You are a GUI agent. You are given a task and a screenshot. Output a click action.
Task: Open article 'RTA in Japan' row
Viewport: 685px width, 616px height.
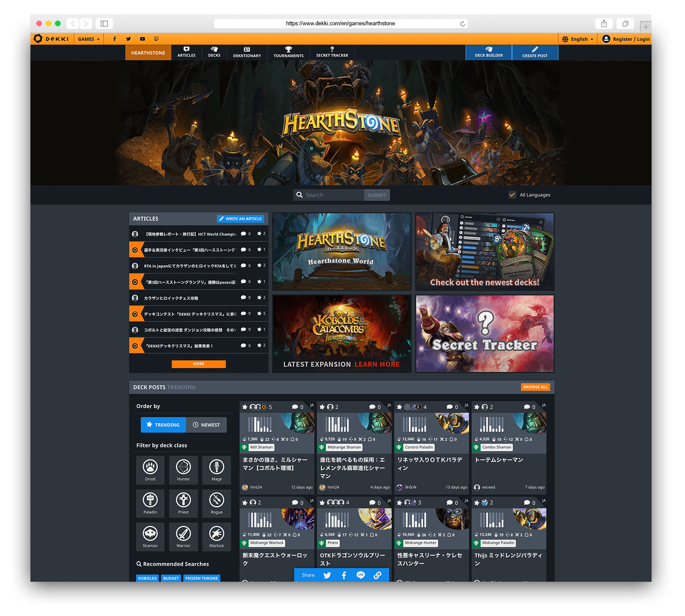coord(199,266)
